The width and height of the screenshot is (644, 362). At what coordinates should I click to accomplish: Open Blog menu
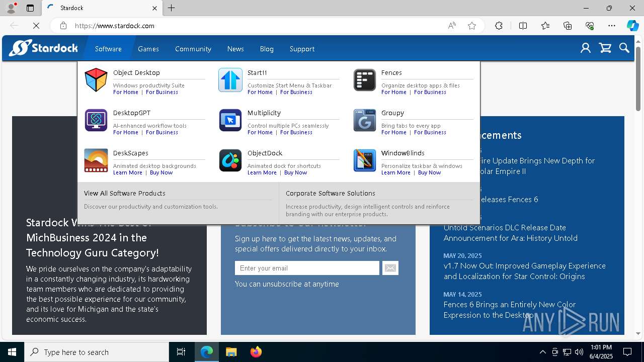coord(267,49)
